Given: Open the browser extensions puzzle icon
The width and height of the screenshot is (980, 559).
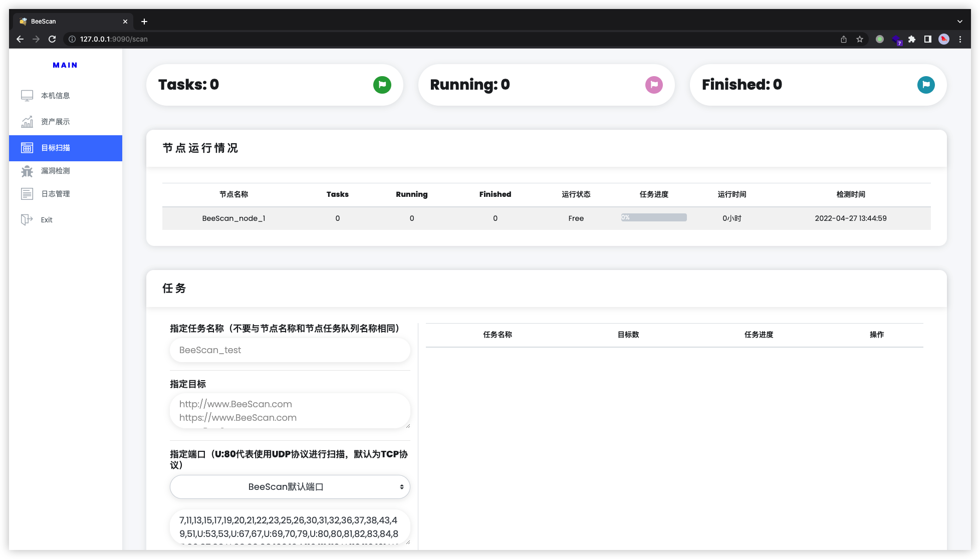Looking at the screenshot, I should [x=912, y=39].
